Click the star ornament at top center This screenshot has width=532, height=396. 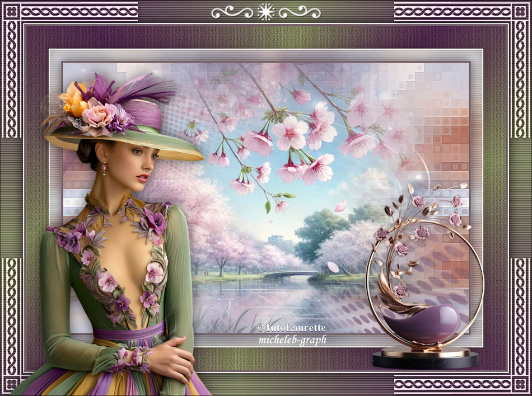(265, 11)
